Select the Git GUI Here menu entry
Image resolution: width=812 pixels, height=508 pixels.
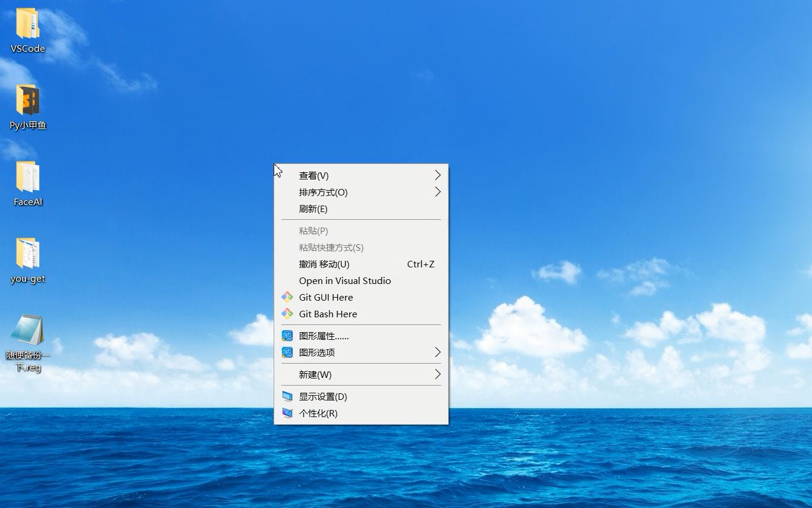[327, 297]
